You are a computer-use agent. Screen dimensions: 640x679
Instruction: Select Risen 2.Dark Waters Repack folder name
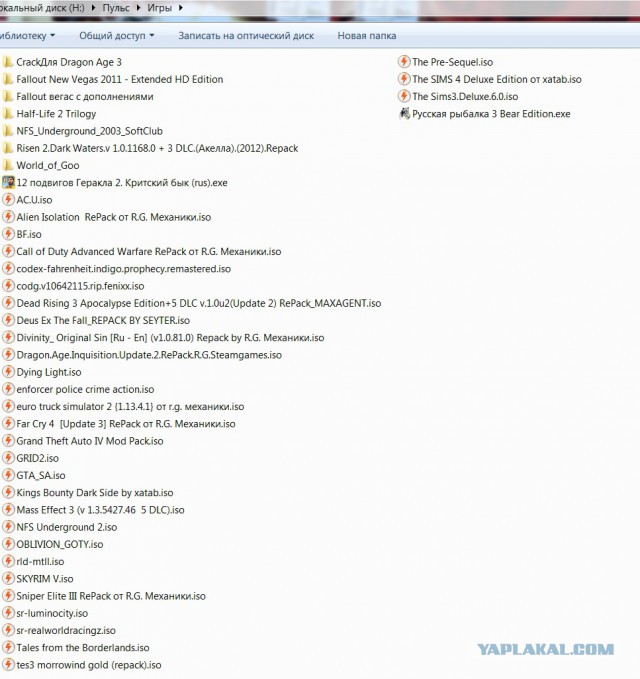tap(157, 148)
